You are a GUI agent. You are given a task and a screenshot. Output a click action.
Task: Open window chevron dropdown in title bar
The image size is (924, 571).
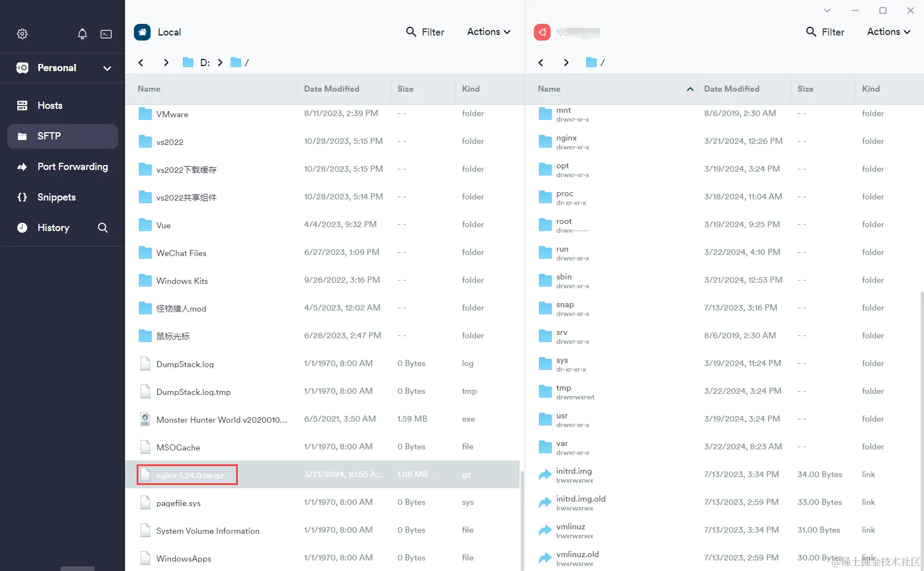[x=827, y=11]
